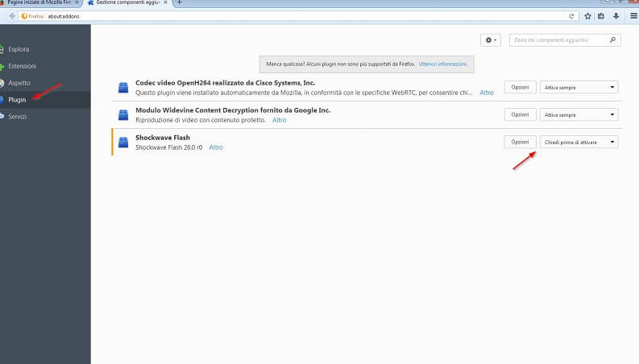Switch to the Gestione componenti aggiuntivi tab
The height and width of the screenshot is (364, 639).
127,2
